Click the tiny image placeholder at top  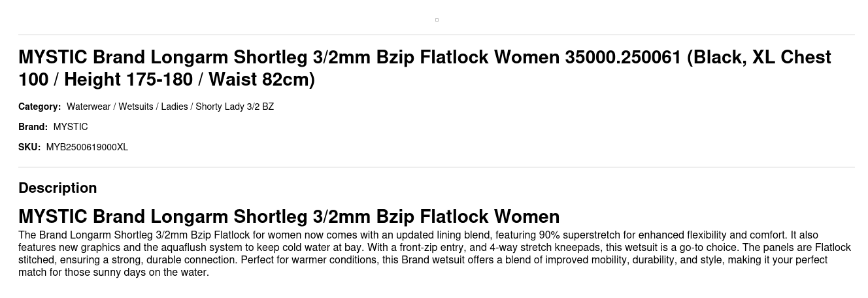point(437,20)
